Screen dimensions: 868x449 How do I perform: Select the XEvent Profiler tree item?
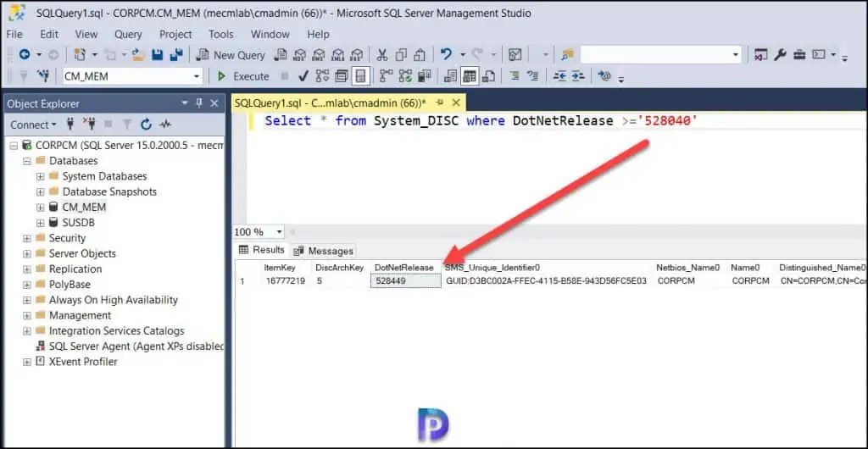(76, 363)
